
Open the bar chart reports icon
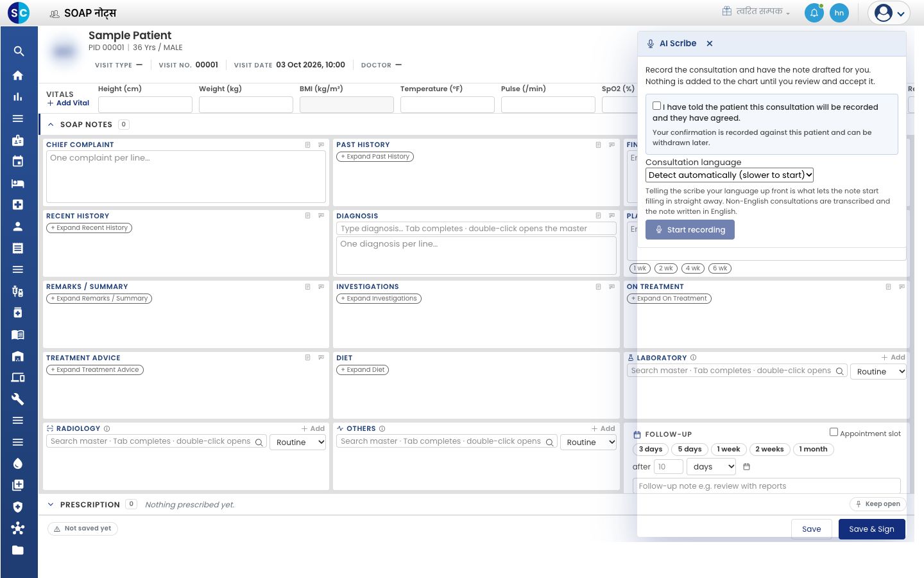point(18,97)
